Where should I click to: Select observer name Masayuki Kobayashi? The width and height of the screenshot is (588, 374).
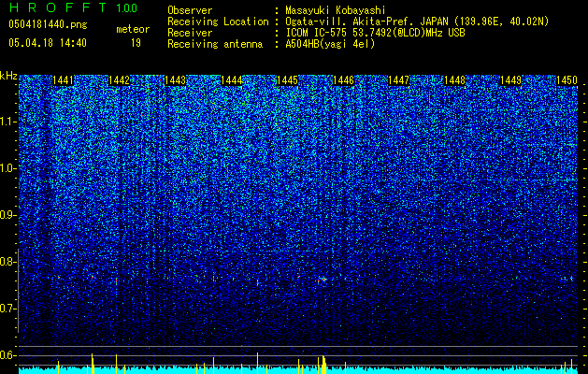coord(336,10)
